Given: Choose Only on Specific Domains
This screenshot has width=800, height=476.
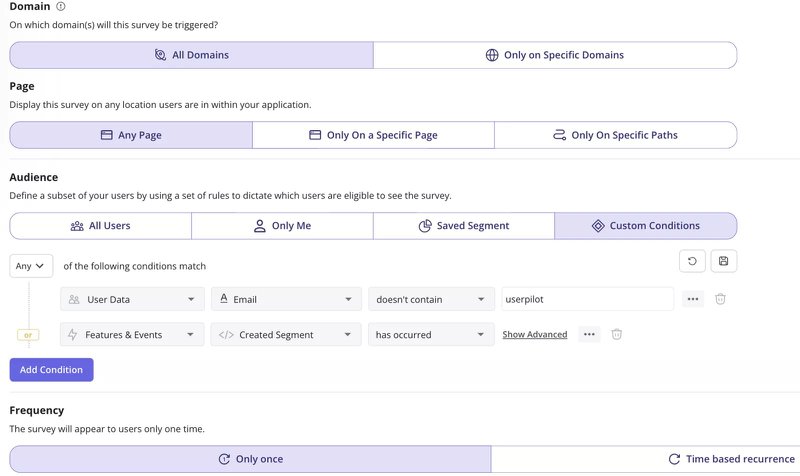Looking at the screenshot, I should 555,55.
